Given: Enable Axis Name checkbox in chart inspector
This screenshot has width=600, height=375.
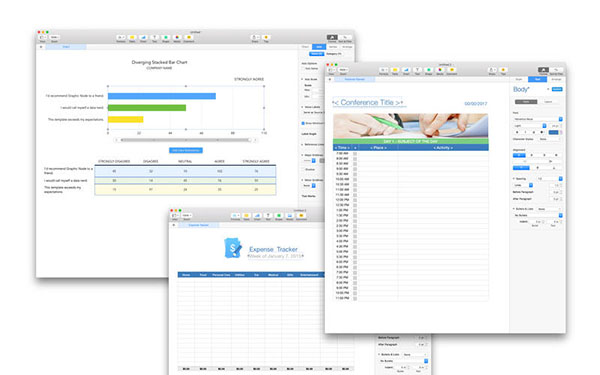Looking at the screenshot, I should click(303, 68).
